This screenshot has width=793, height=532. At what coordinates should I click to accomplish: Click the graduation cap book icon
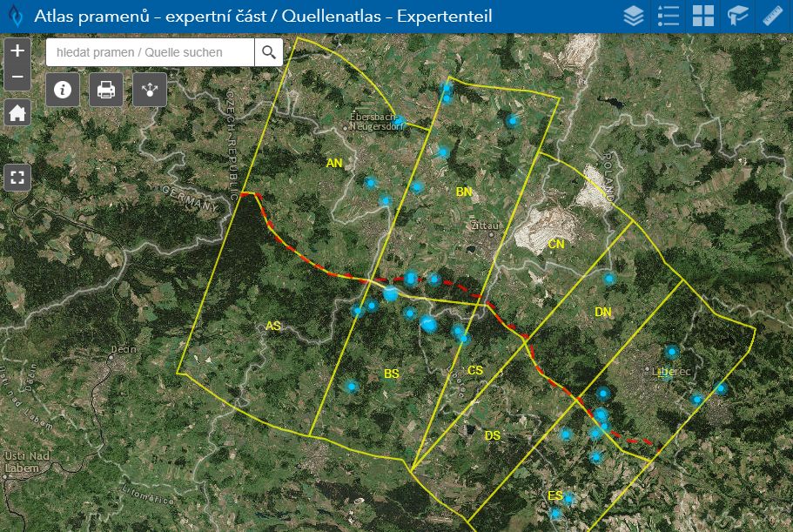738,17
